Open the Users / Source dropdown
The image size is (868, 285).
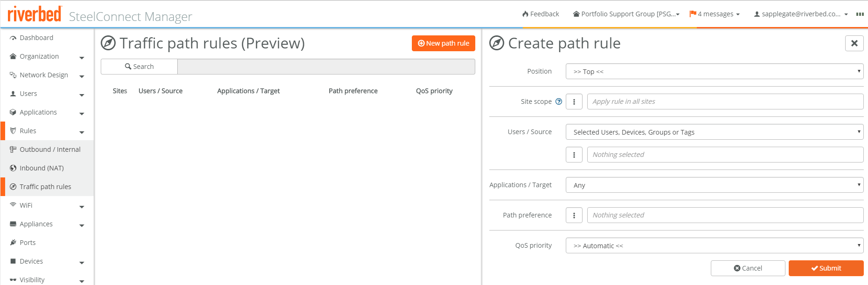pyautogui.click(x=715, y=132)
